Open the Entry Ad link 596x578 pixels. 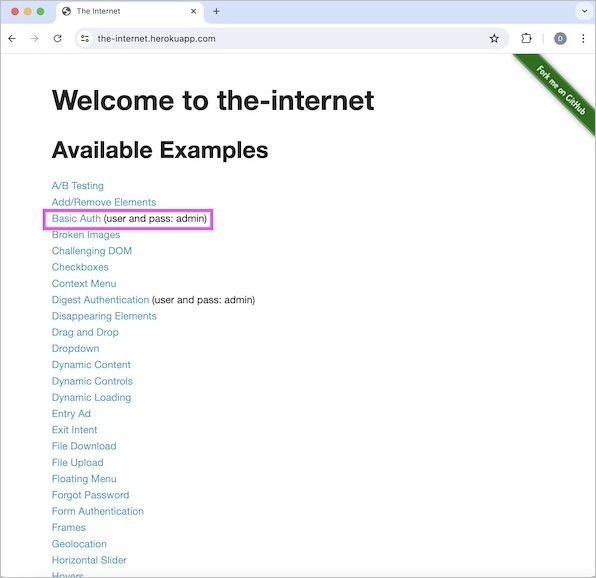71,413
